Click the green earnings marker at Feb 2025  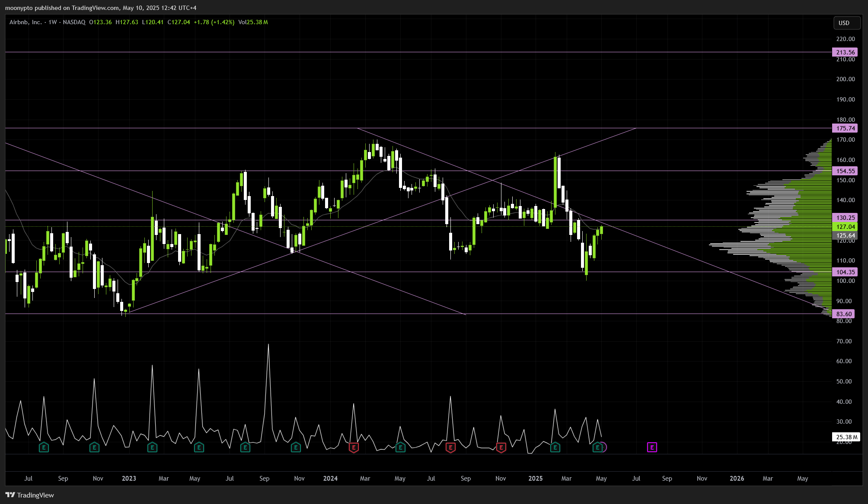pyautogui.click(x=555, y=447)
